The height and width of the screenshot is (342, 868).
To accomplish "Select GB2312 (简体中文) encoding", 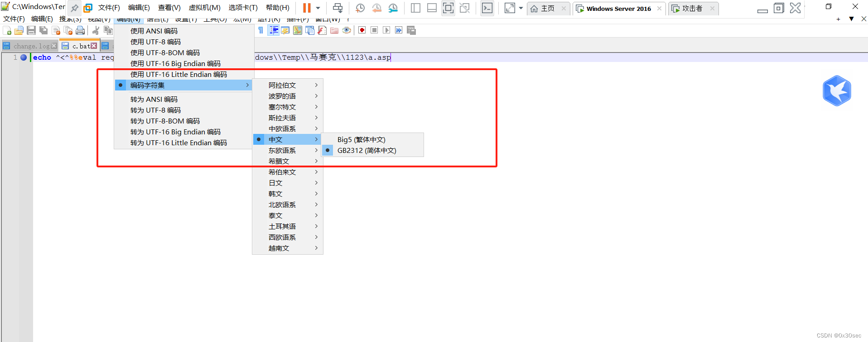I will [x=373, y=150].
